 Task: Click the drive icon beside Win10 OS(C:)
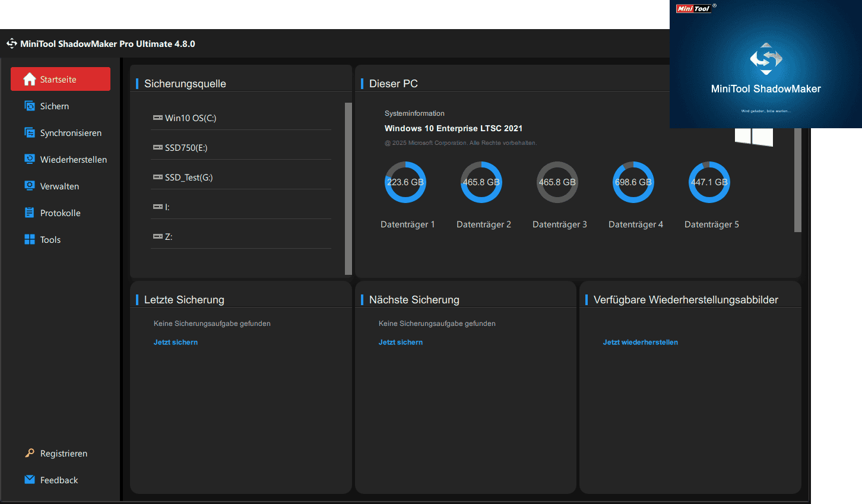pos(158,118)
